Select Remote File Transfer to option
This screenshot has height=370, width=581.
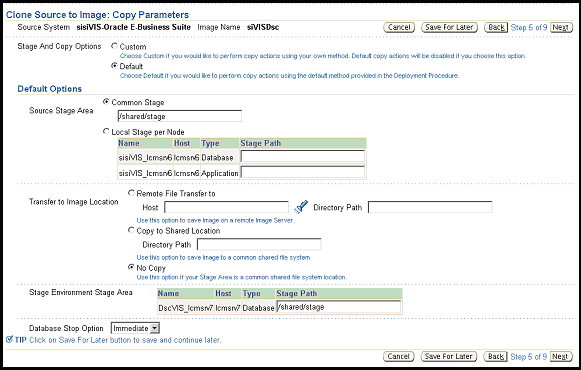point(131,193)
